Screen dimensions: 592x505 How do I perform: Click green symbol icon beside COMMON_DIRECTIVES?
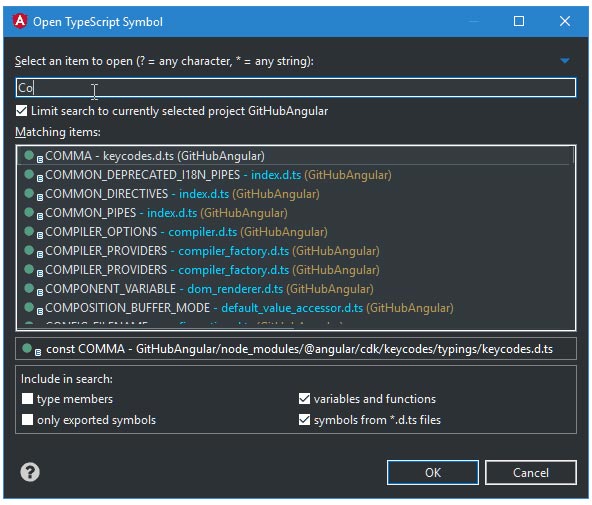[29, 193]
